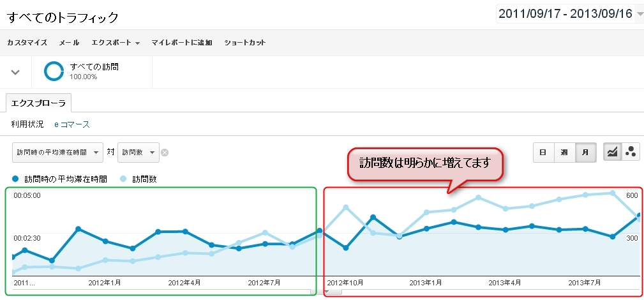
Task: Expand the segment panel chevron
Action: point(16,72)
